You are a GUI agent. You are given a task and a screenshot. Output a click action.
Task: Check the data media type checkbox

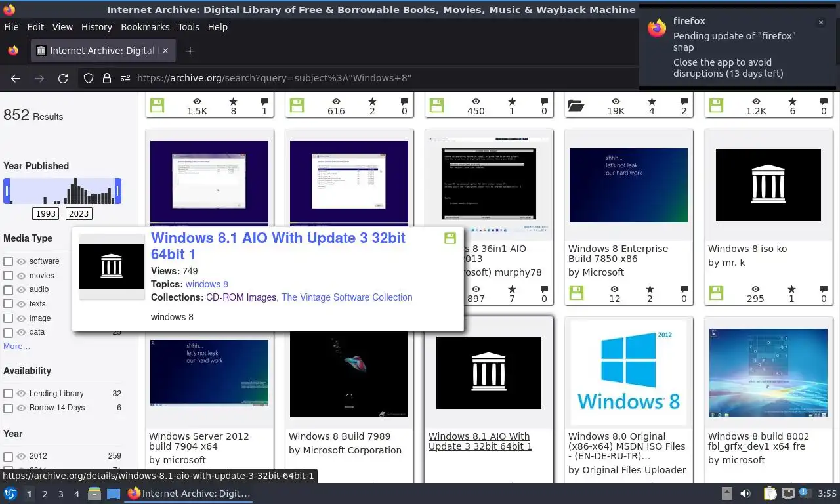[x=8, y=332]
